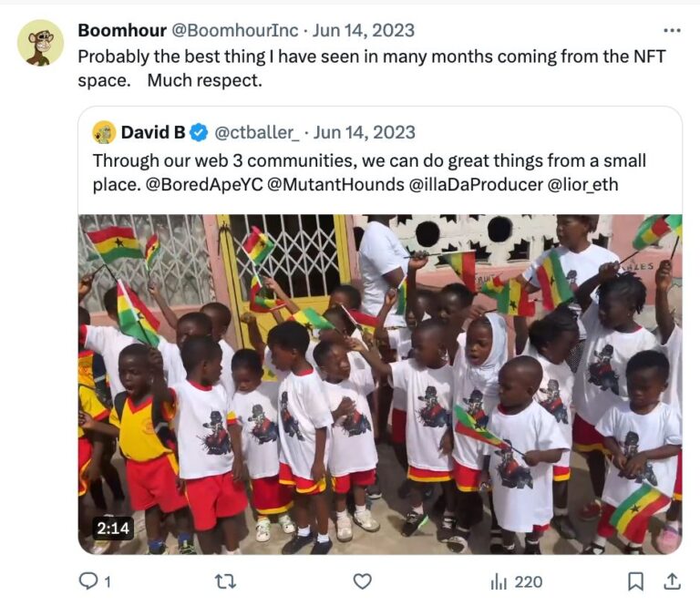The image size is (700, 606).
Task: Click the 2:14 video duration badge
Action: click(x=113, y=529)
